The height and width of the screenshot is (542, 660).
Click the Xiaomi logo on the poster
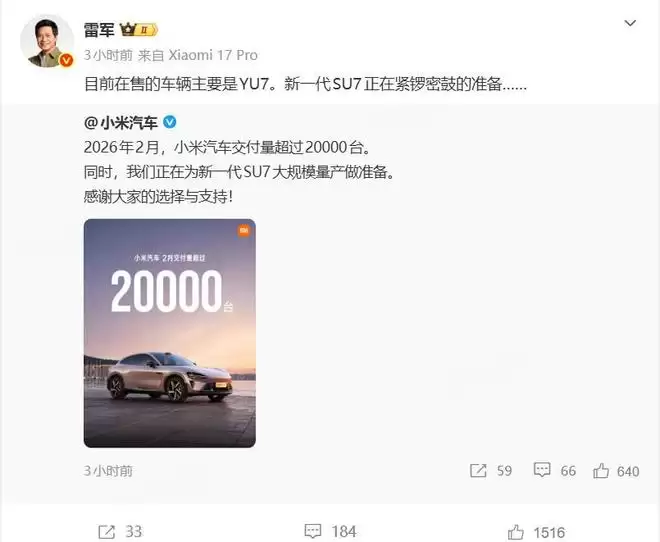click(x=244, y=230)
